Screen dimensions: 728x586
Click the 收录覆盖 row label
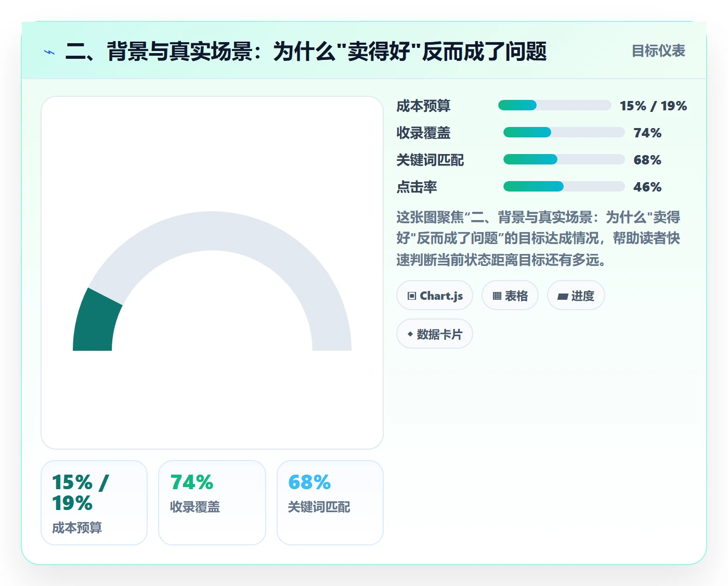tap(423, 133)
